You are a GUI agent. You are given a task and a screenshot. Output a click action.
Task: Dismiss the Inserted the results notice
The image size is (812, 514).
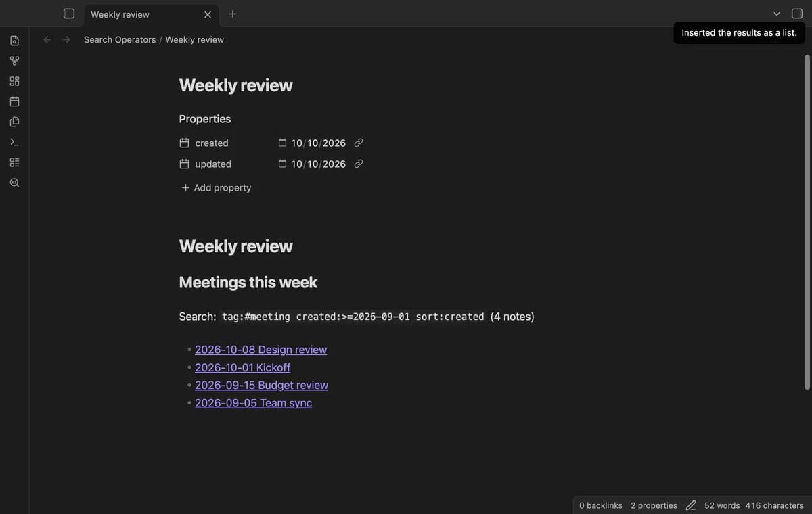coord(739,32)
